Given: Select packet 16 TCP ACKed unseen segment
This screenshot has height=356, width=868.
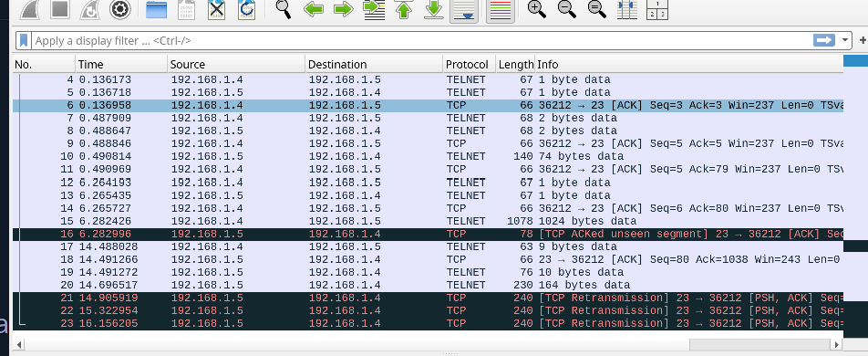Looking at the screenshot, I should pyautogui.click(x=428, y=234).
